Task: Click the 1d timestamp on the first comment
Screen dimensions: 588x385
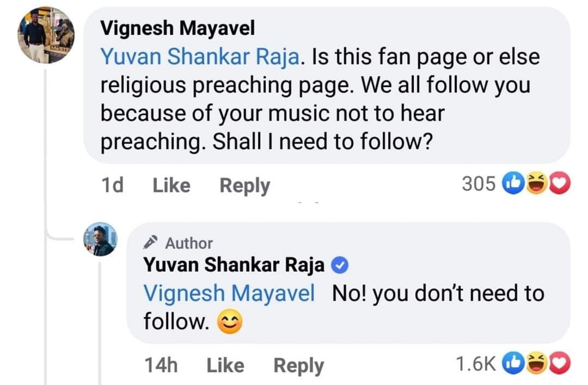Action: tap(112, 185)
